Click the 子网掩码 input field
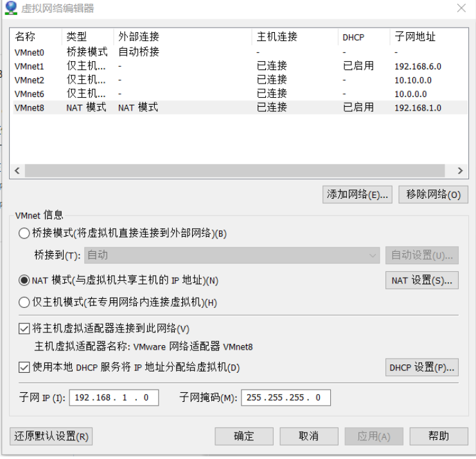This screenshot has width=476, height=459. pos(286,398)
